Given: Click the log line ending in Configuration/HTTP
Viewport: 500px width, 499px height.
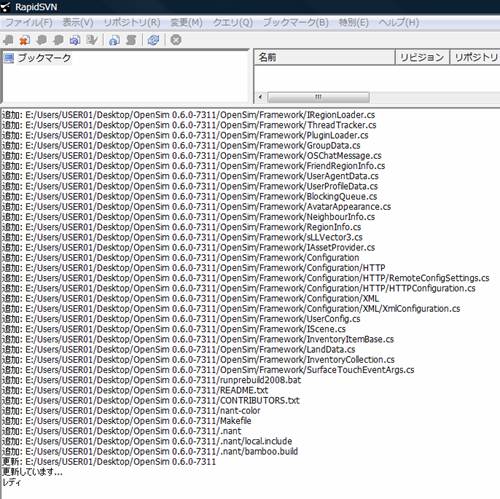Looking at the screenshot, I should [194, 268].
